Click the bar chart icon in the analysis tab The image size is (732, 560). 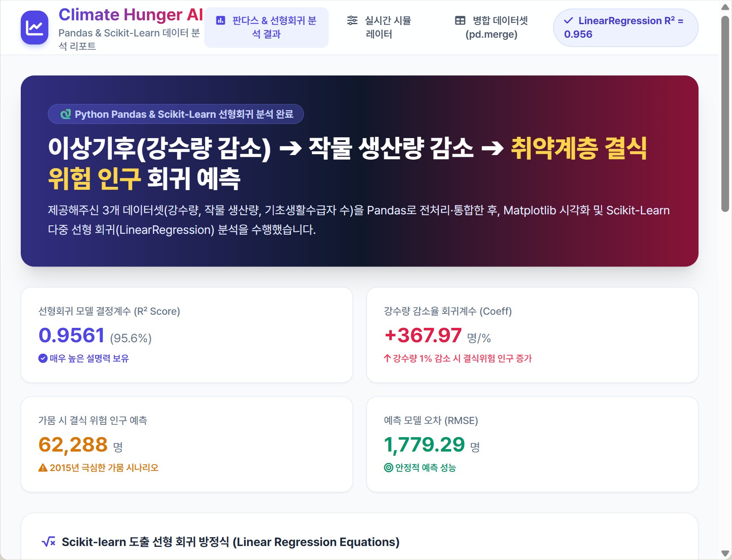pyautogui.click(x=221, y=20)
